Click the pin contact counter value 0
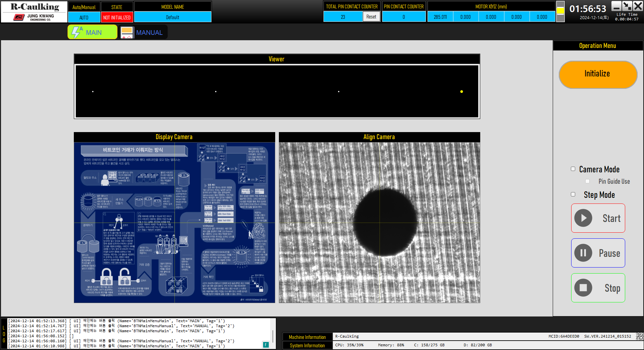 (x=404, y=17)
